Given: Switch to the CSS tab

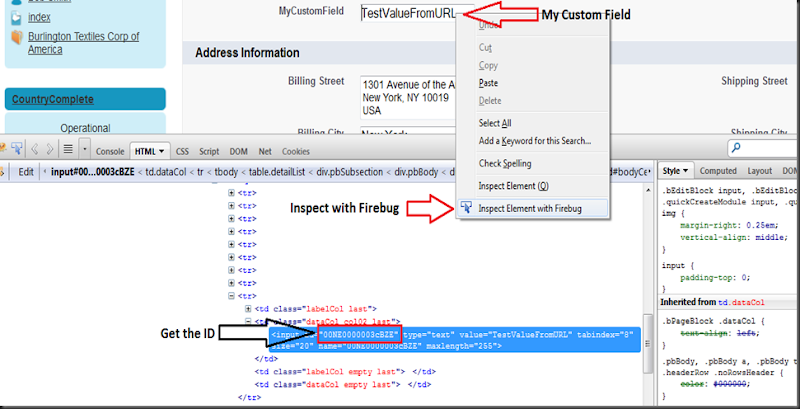Looking at the screenshot, I should [x=183, y=151].
